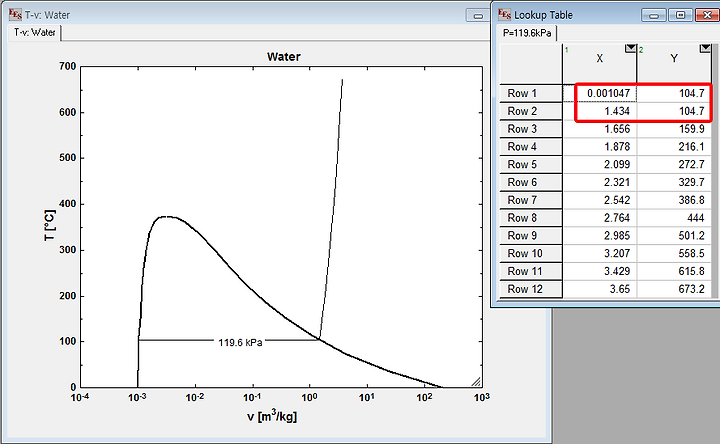Minimize the T-v: Water plot window
The image size is (720, 444).
[478, 16]
